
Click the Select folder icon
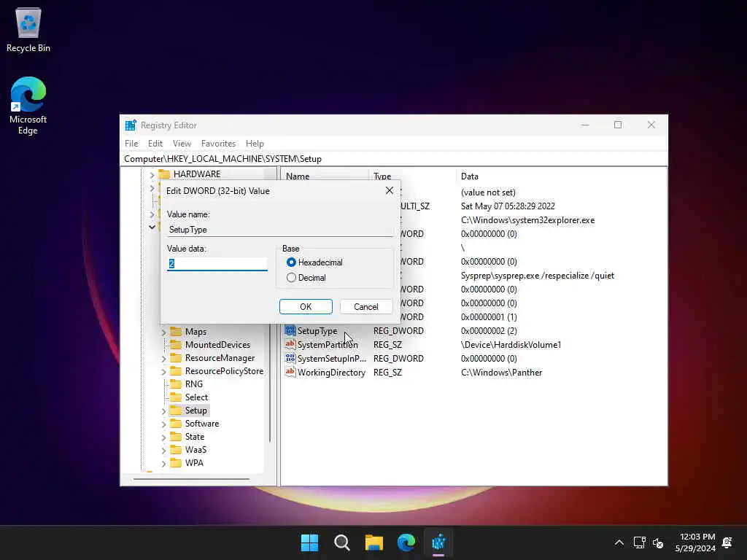click(176, 397)
